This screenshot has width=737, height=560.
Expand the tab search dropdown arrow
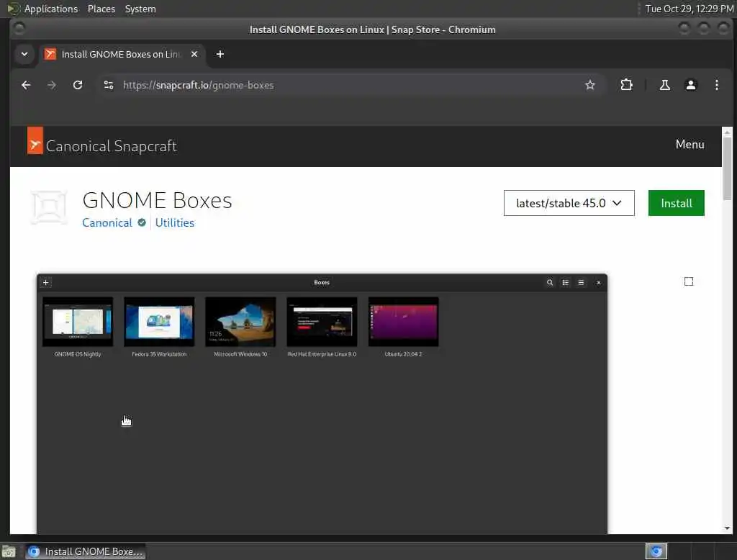24,54
